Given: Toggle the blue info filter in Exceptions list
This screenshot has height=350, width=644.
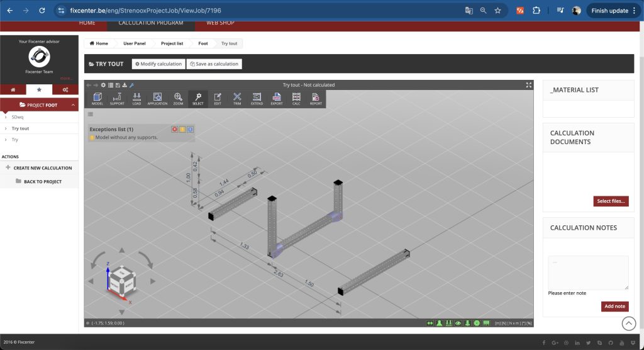Looking at the screenshot, I should [190, 129].
